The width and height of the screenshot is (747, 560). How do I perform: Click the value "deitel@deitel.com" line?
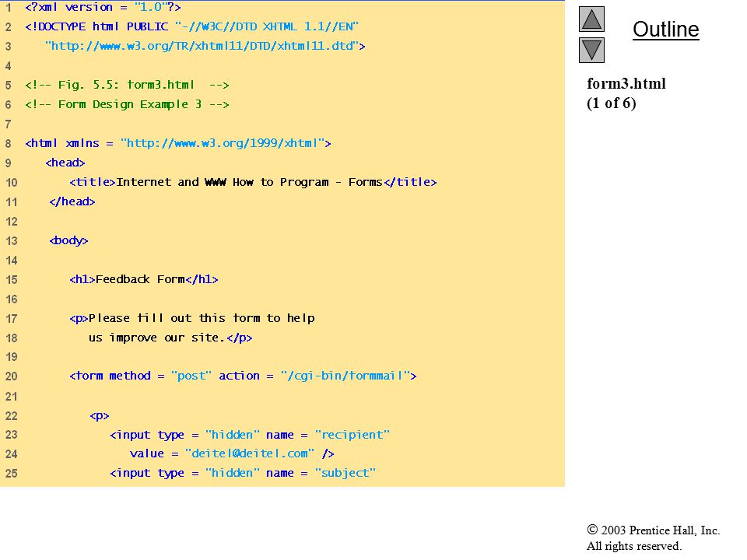click(232, 453)
